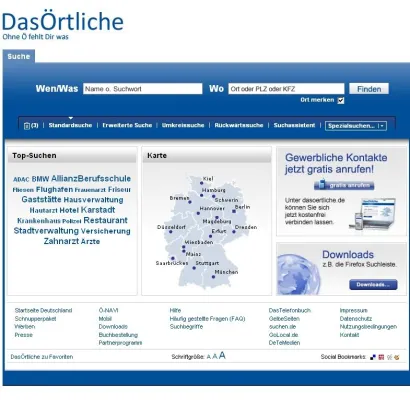
Task: Click the München dot on the map
Action: click(213, 277)
